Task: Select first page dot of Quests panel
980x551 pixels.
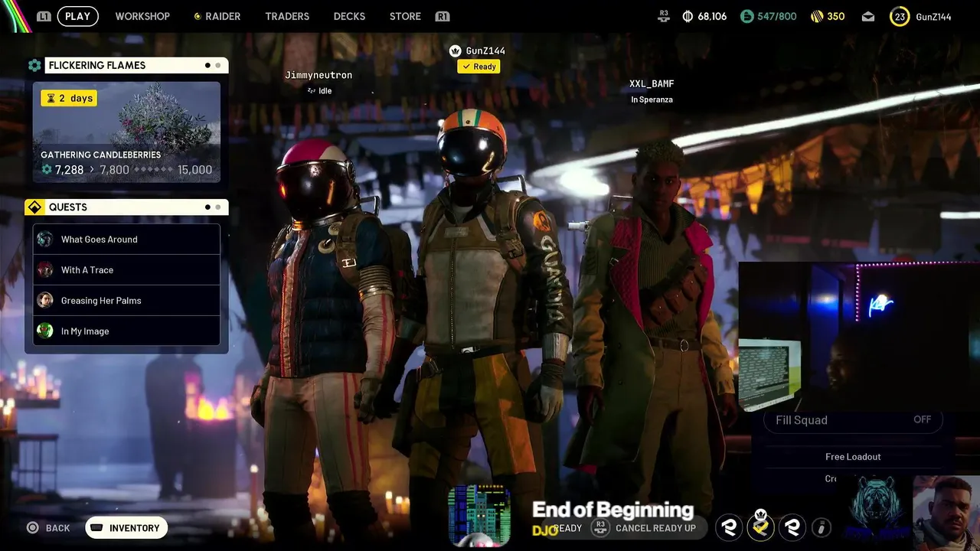Action: tap(207, 207)
